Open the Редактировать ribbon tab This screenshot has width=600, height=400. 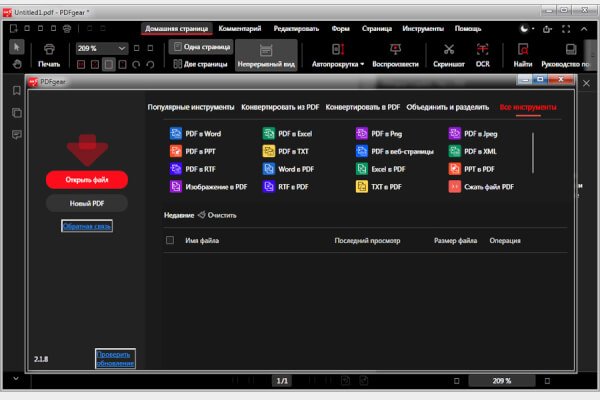pos(296,29)
